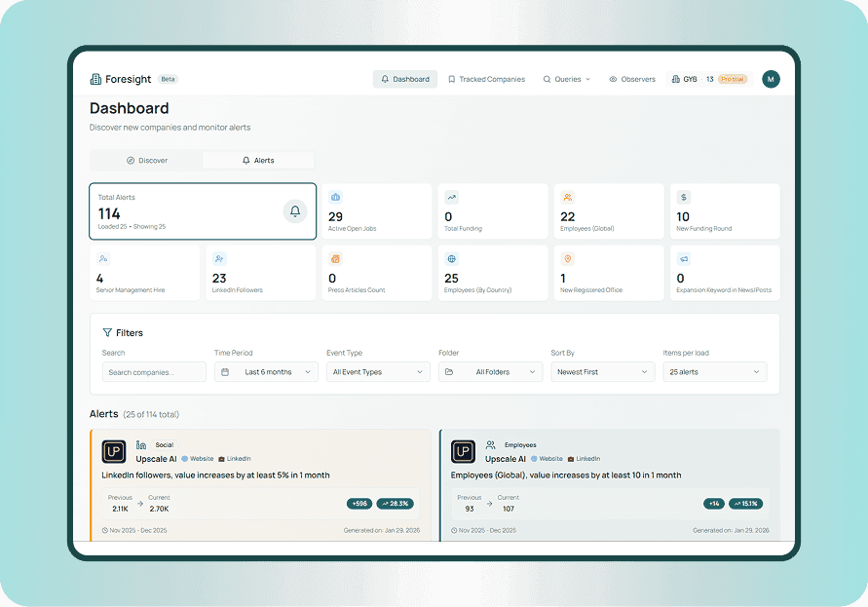Expand the All Event Types dropdown
Image resolution: width=868 pixels, height=607 pixels.
point(378,372)
